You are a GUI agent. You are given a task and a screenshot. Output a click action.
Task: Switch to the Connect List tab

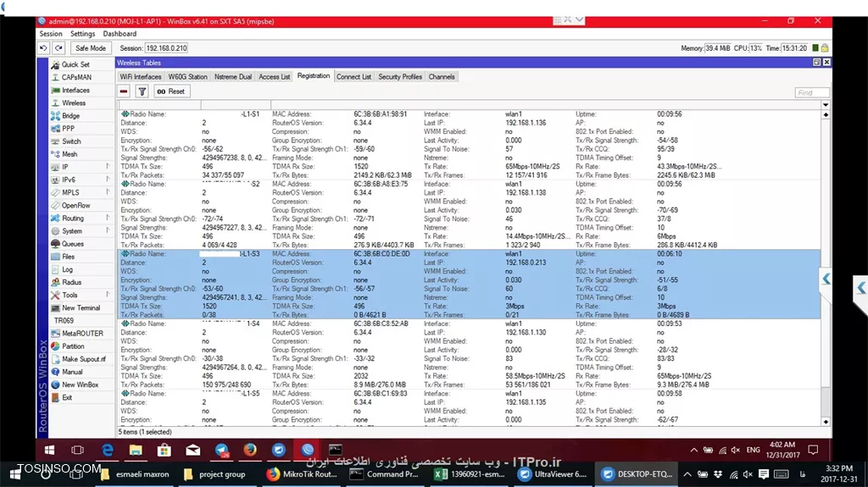point(353,77)
